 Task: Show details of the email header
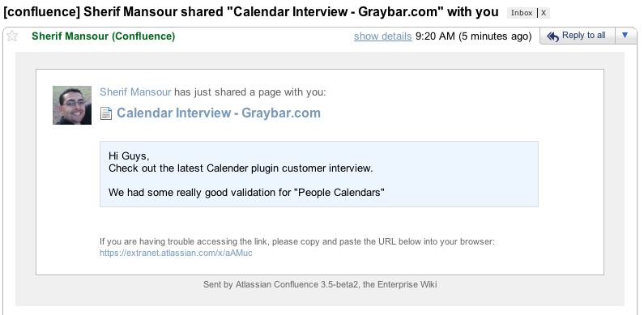click(x=383, y=36)
